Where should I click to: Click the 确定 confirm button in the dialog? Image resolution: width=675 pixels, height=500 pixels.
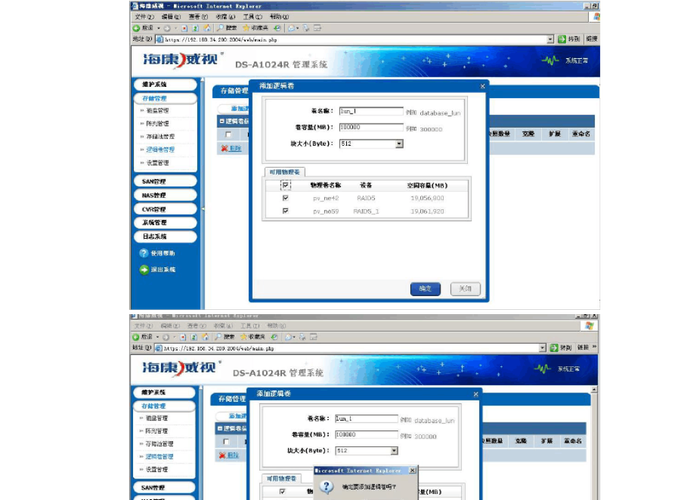click(x=425, y=288)
